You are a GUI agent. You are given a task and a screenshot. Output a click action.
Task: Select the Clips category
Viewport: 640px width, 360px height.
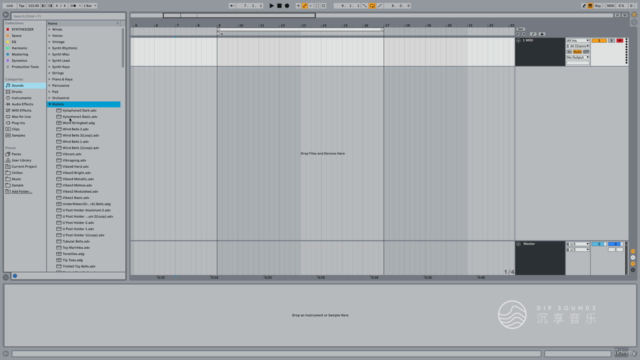(x=16, y=129)
